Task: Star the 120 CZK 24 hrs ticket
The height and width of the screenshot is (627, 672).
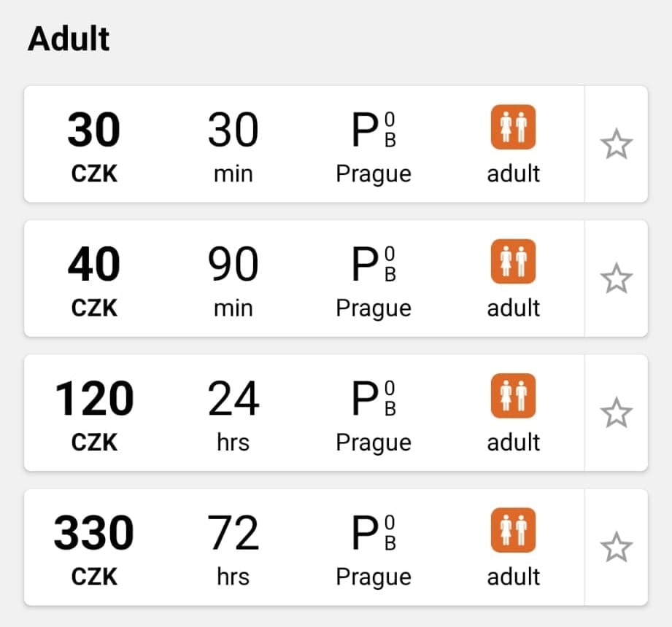Action: [617, 413]
